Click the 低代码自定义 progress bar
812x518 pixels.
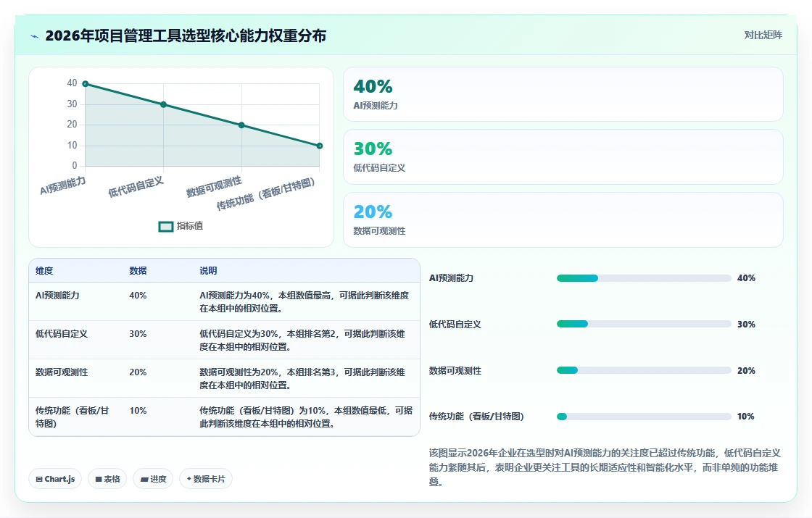[x=644, y=324]
